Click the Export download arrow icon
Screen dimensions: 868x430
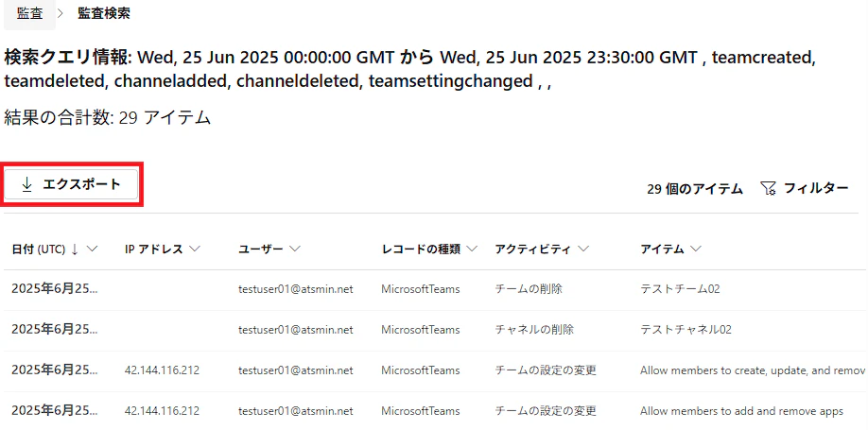click(x=26, y=185)
